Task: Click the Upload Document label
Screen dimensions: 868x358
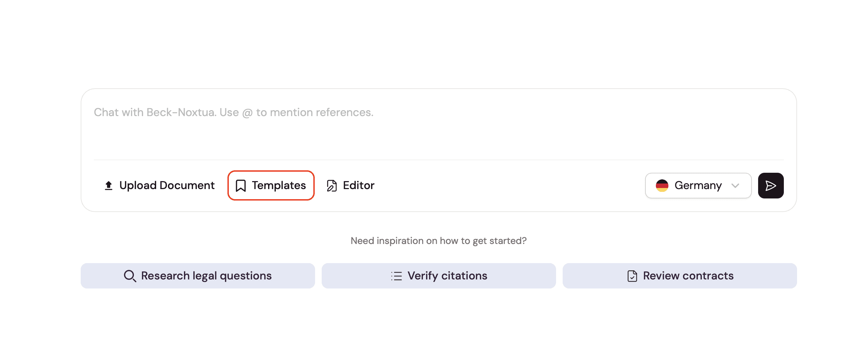Action: (167, 186)
